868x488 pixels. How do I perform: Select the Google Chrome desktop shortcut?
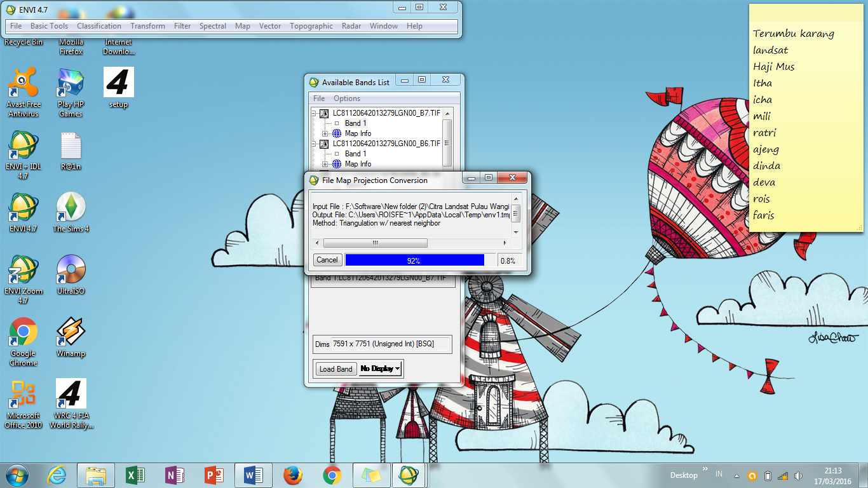pos(24,342)
